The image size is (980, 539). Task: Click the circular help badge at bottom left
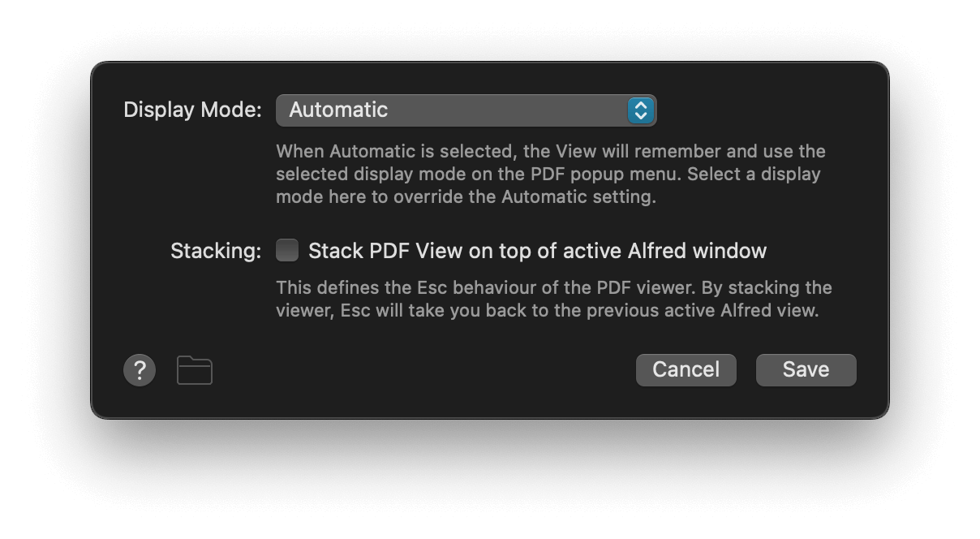point(139,370)
